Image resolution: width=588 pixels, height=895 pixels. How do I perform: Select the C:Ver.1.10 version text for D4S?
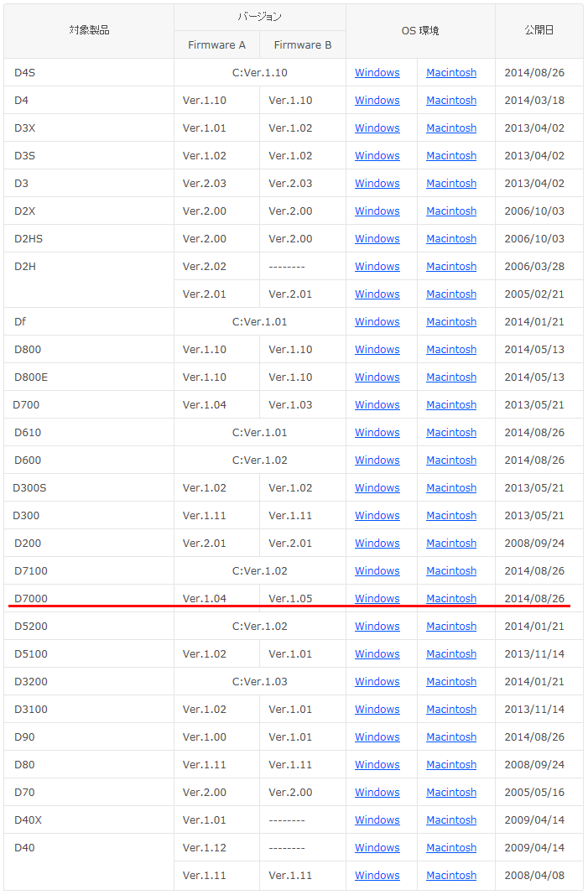pyautogui.click(x=260, y=72)
